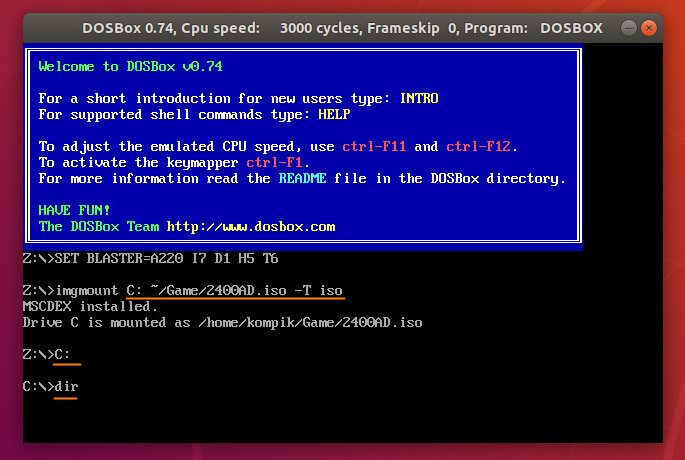This screenshot has width=685, height=460.
Task: Click the yellow INTRO command word
Action: [x=419, y=98]
